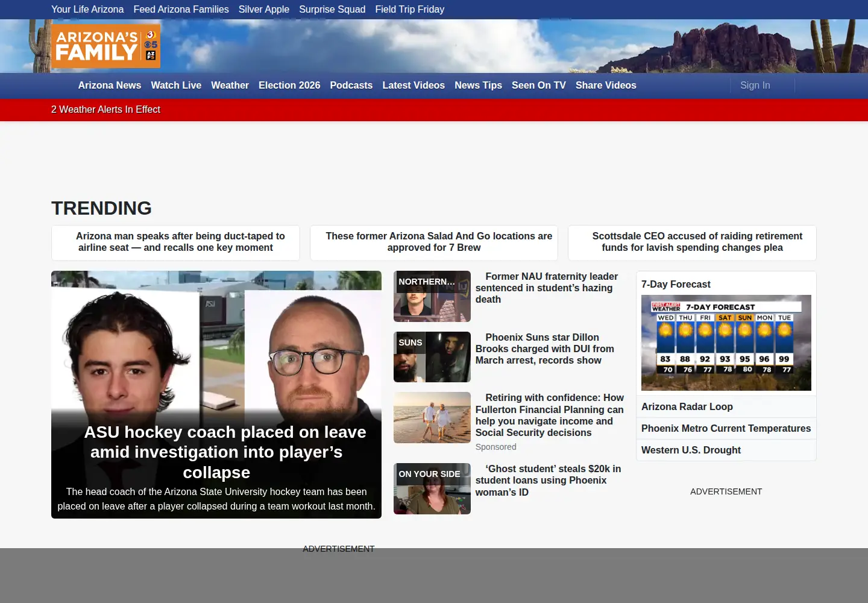Click the lead story summary text
This screenshot has width=868, height=603.
[x=216, y=499]
